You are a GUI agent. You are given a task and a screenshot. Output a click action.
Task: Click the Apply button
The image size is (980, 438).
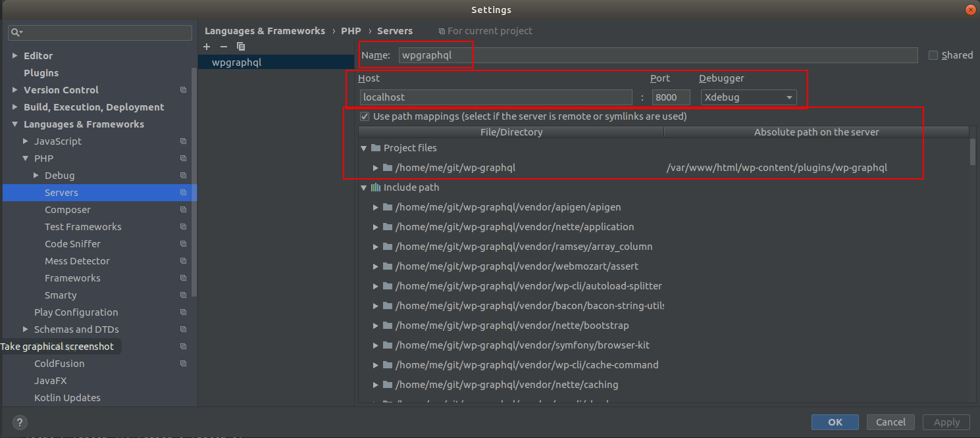pos(946,422)
